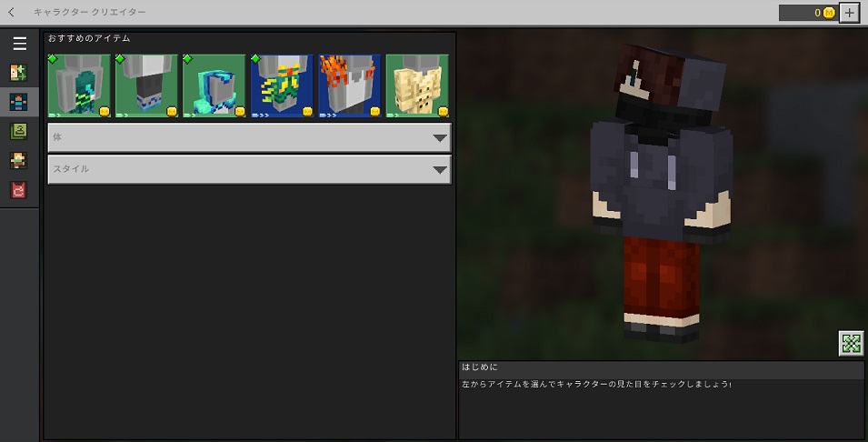
Task: Open the first sidebar character tab below the menu icon
Action: click(x=18, y=73)
